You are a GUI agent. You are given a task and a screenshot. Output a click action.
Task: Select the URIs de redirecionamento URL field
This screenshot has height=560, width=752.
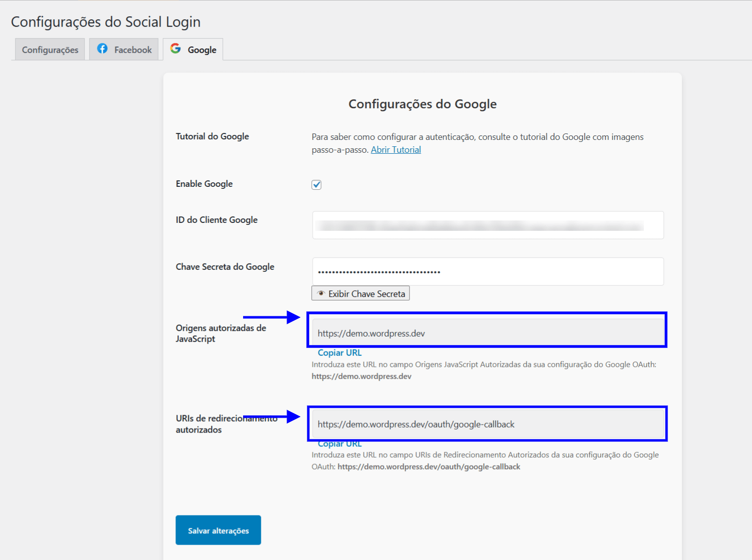(x=488, y=424)
